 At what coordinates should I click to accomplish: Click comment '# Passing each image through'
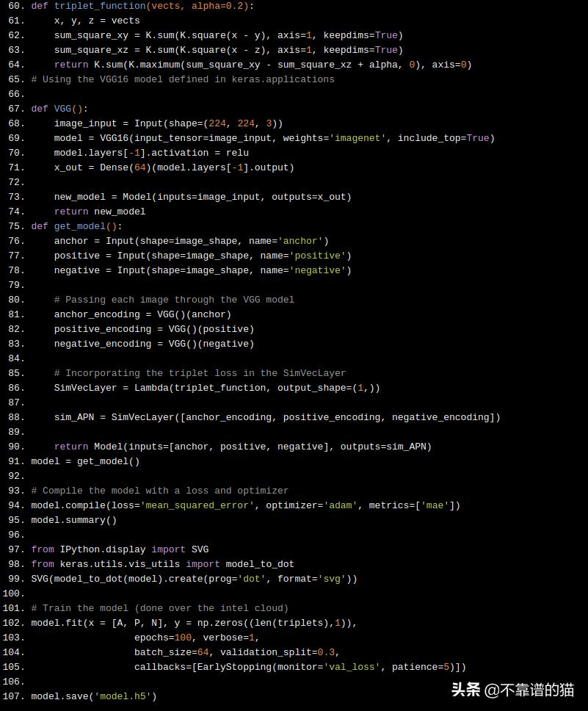(x=174, y=300)
